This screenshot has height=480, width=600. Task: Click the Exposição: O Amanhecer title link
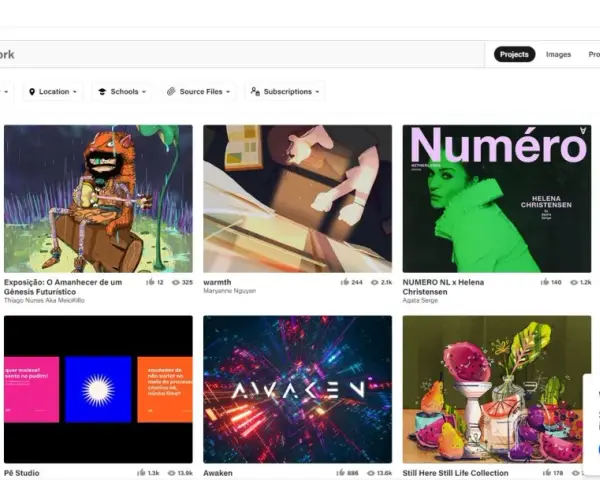pos(63,287)
